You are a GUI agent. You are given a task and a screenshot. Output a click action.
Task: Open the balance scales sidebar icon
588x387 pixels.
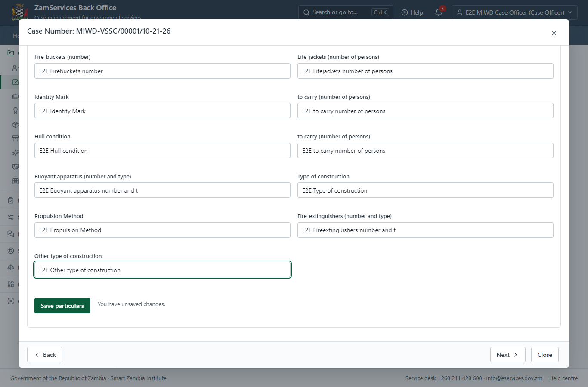coord(11,267)
